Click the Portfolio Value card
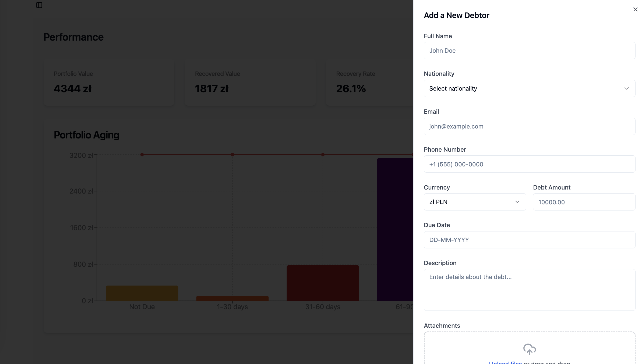 tap(109, 83)
